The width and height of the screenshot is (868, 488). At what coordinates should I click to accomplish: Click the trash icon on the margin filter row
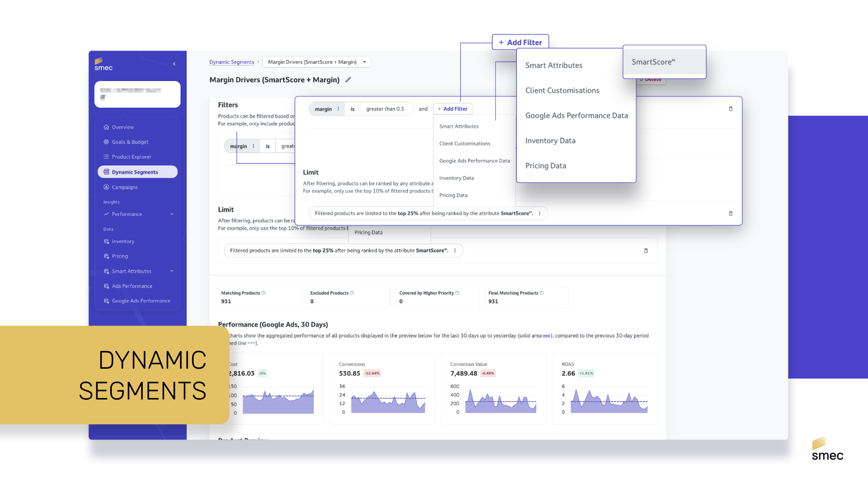[731, 109]
